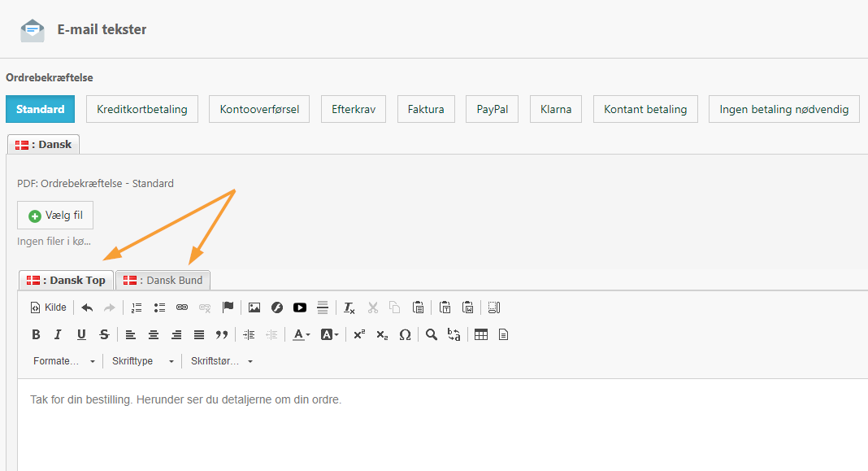Insert a numbered list
868x471 pixels.
(137, 307)
